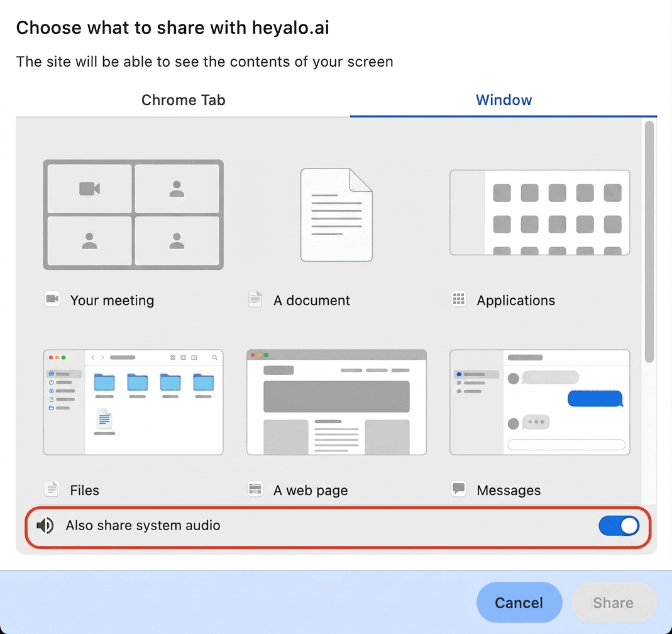Click the 'Messages' label

509,490
